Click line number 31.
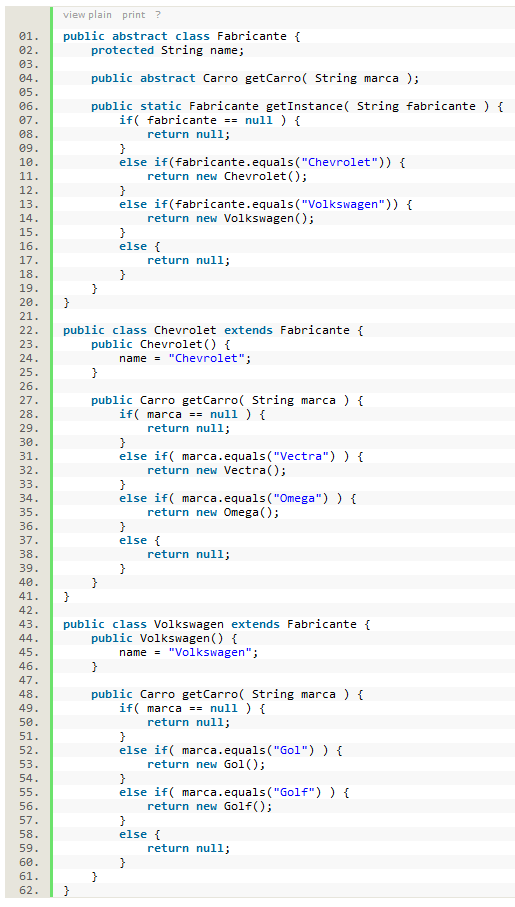The image size is (515, 907). click(28, 456)
